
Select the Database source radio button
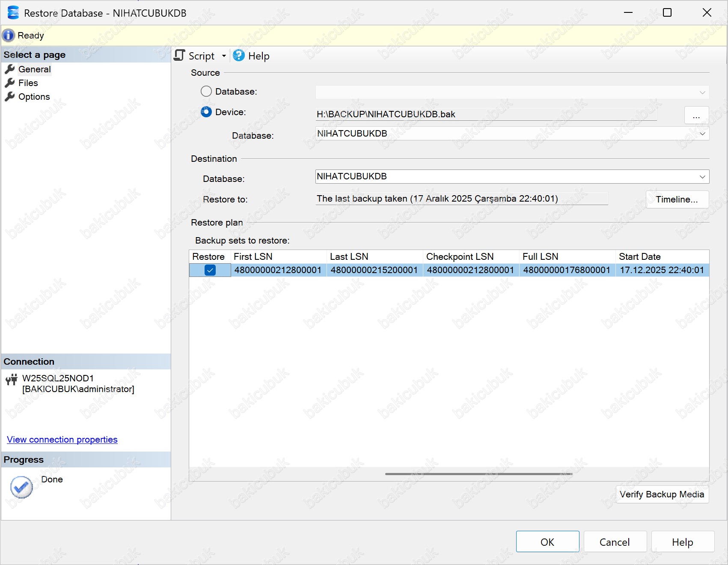point(206,91)
